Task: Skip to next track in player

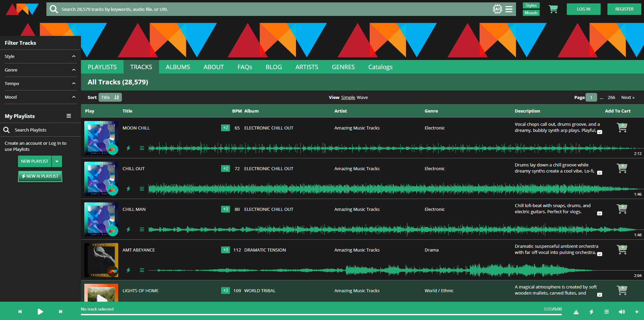Action: coord(61,312)
